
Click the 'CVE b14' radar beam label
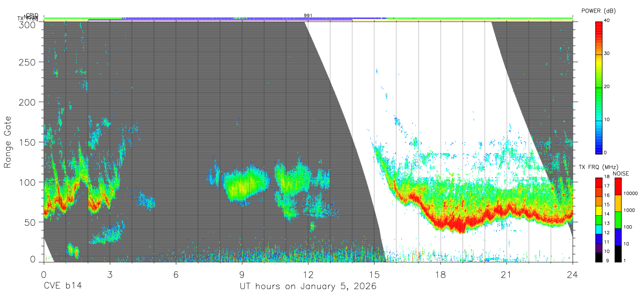[62, 287]
